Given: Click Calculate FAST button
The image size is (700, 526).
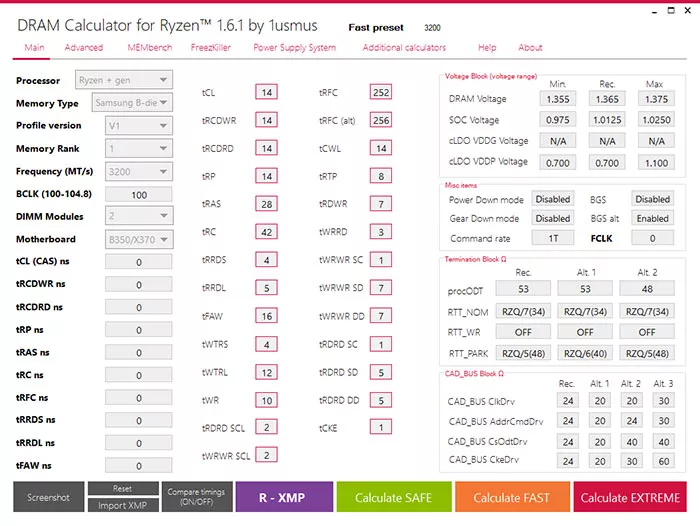Looking at the screenshot, I should point(512,497).
